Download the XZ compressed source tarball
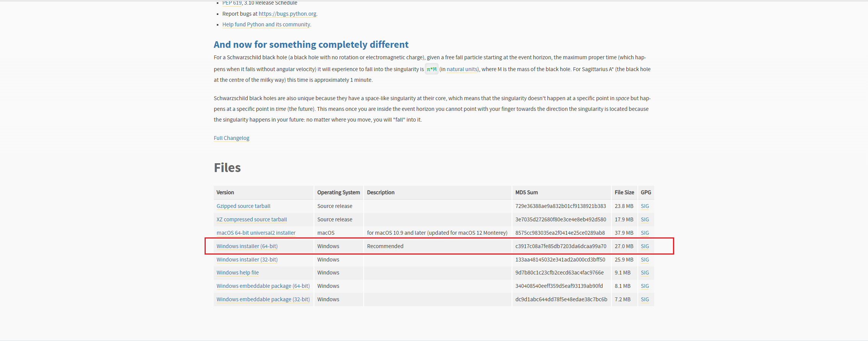The width and height of the screenshot is (868, 341). [252, 219]
